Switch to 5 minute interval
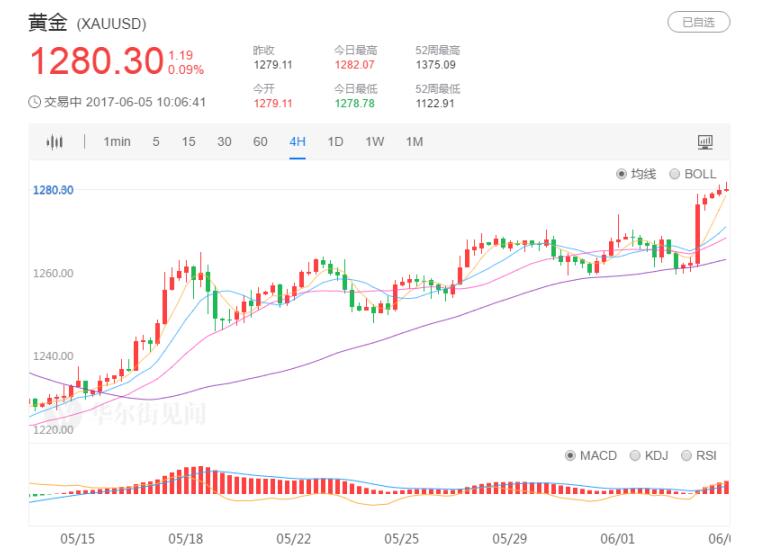Image resolution: width=766 pixels, height=558 pixels. click(156, 142)
